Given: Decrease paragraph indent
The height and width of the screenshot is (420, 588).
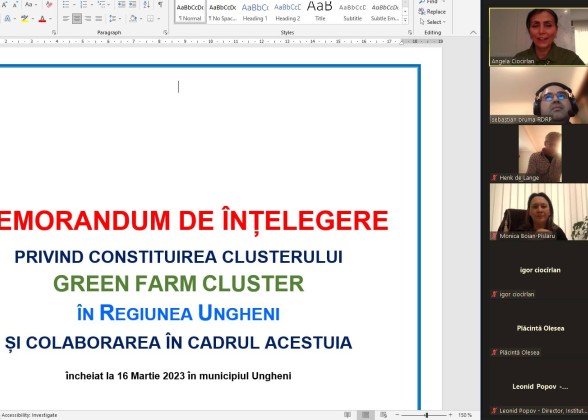Looking at the screenshot, I should 122,5.
